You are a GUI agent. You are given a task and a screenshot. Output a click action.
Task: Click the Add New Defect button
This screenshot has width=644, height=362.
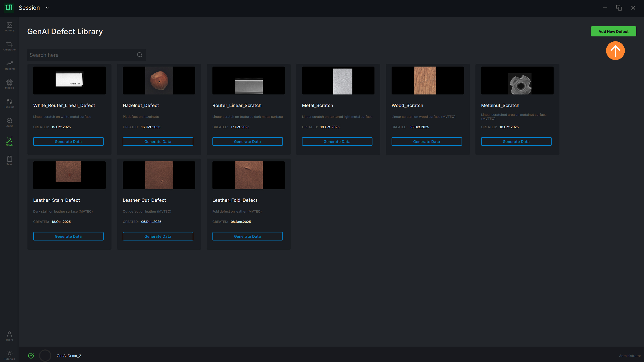point(613,31)
